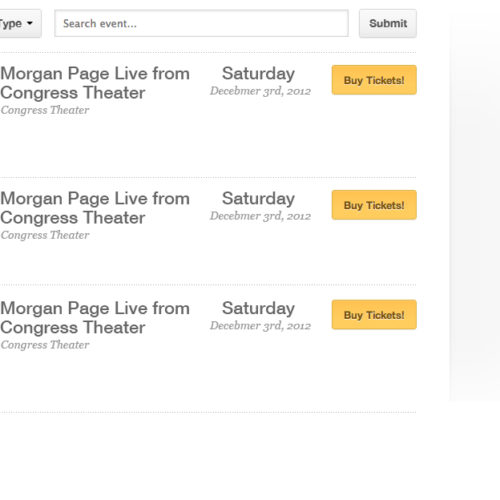Click the Saturday heading of the first event
Image resolution: width=500 pixels, height=500 pixels.
(x=258, y=74)
